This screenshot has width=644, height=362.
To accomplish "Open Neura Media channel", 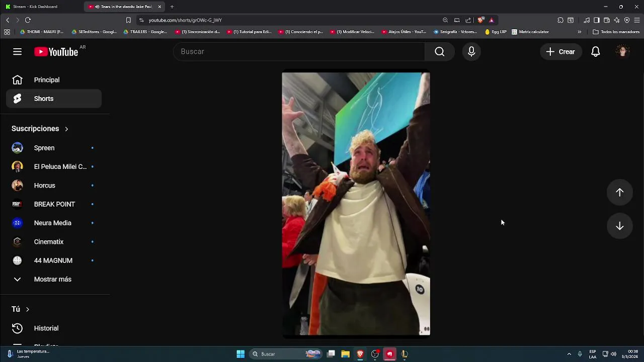I will coord(54,223).
